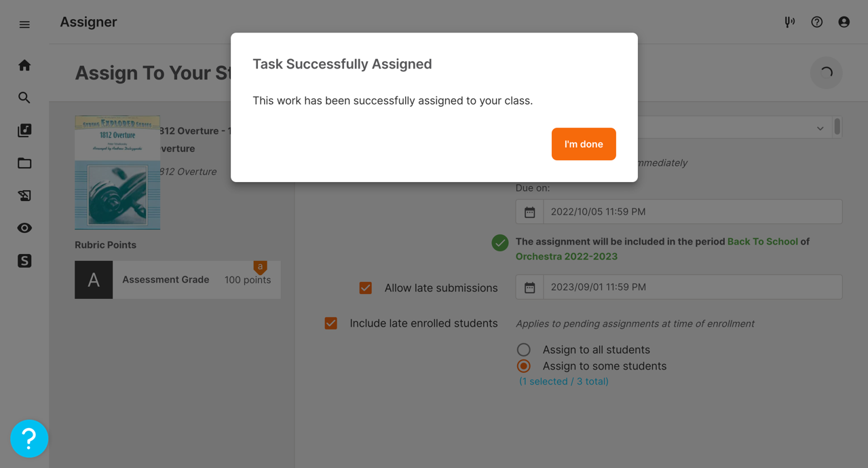
Task: Open the 1 selected / 3 total link
Action: (564, 382)
